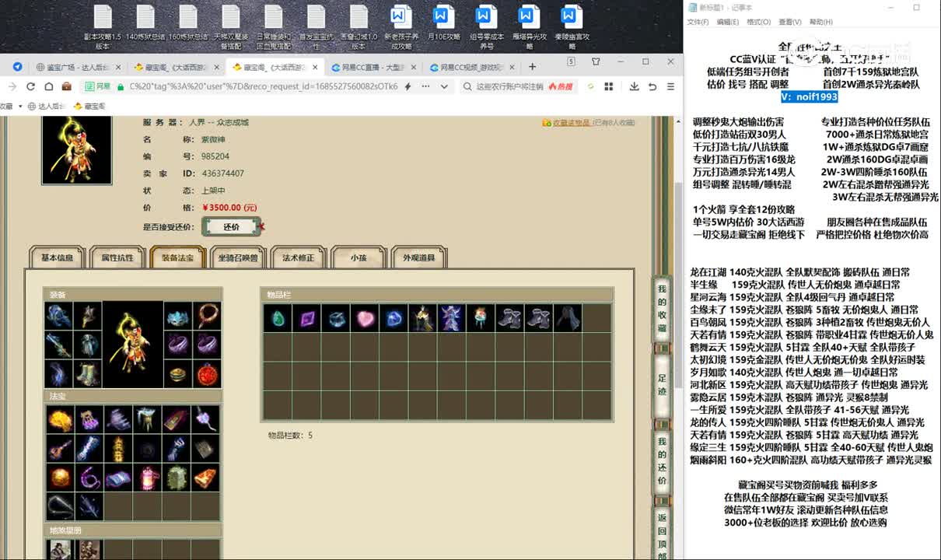Screen dimensions: 941x560
Task: Open the 格式(O) menu in 记事本
Action: (758, 22)
